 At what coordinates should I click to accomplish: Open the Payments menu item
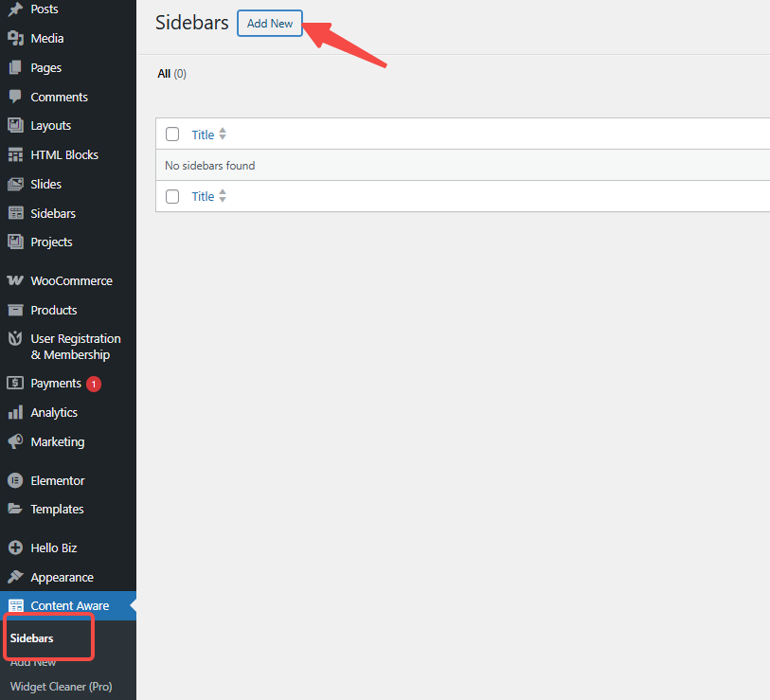pyautogui.click(x=56, y=384)
